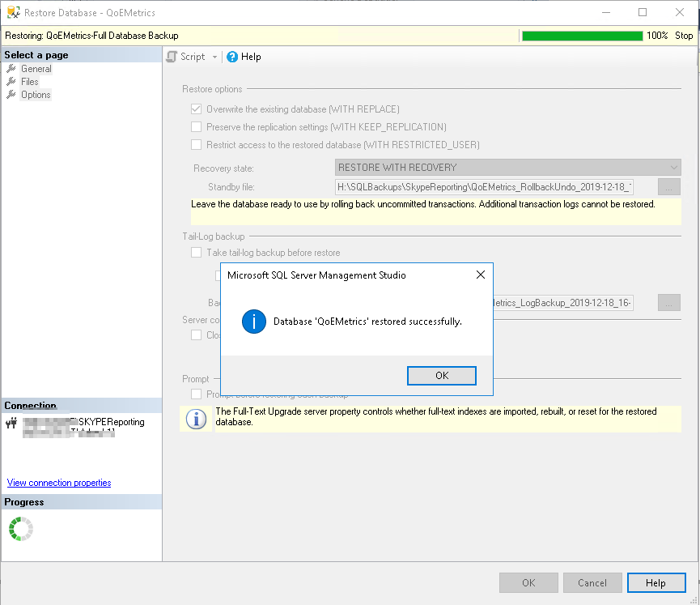This screenshot has height=605, width=700.
Task: Click the browse button for Standby file
Action: point(668,187)
